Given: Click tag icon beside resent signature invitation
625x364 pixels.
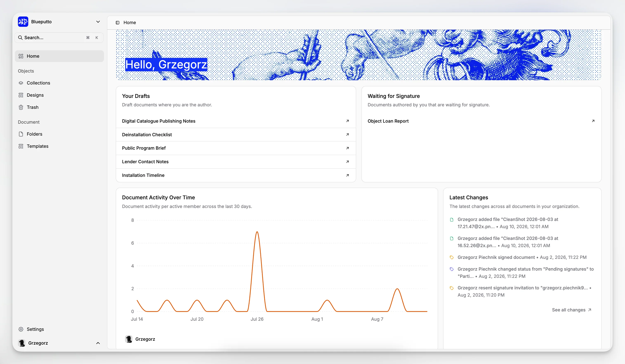Looking at the screenshot, I should pos(452,288).
